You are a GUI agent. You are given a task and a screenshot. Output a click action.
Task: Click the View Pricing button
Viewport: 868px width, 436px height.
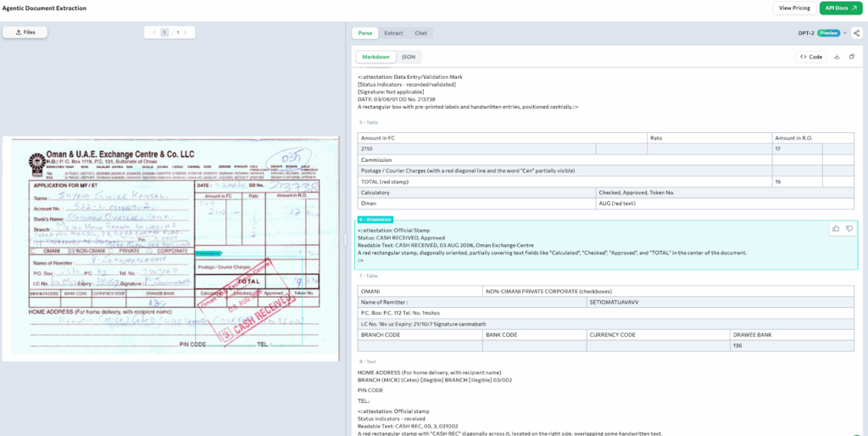[x=793, y=8]
